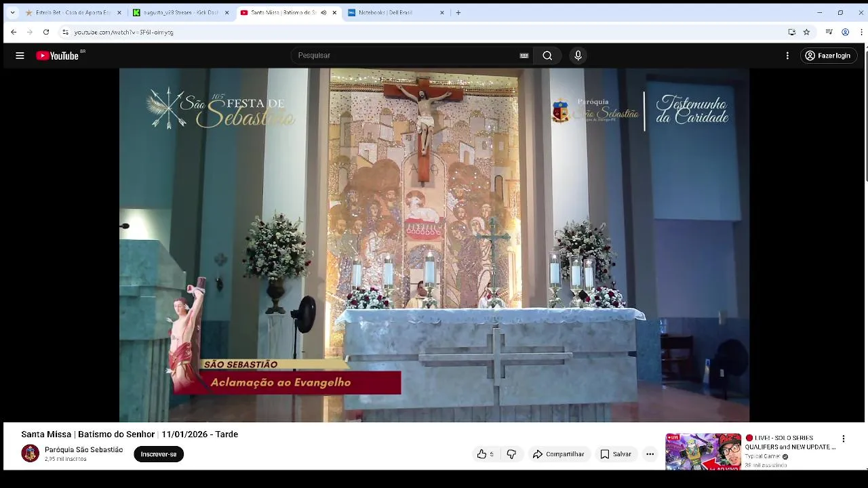
Task: Open the tab search dropdown arrow
Action: tap(12, 12)
